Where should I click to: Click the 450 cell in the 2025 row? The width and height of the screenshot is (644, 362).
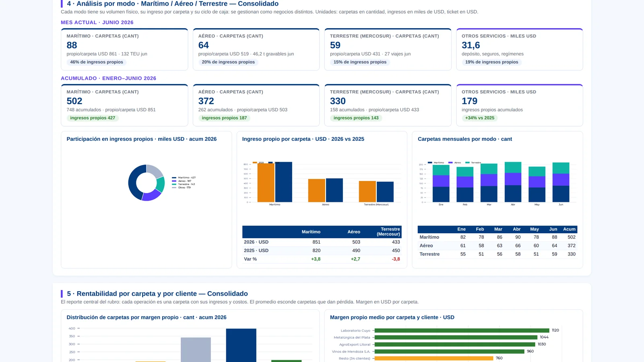pyautogui.click(x=396, y=251)
